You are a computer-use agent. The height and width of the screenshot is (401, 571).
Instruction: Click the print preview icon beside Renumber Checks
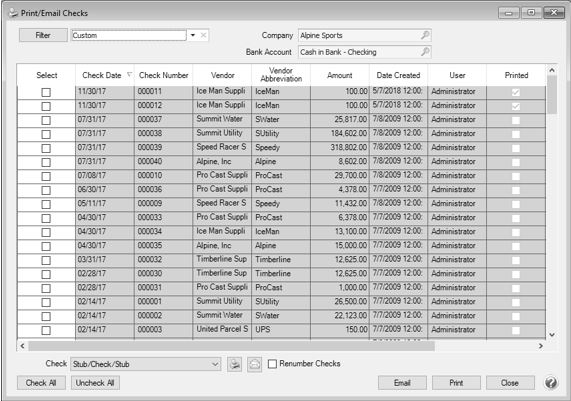coord(255,364)
